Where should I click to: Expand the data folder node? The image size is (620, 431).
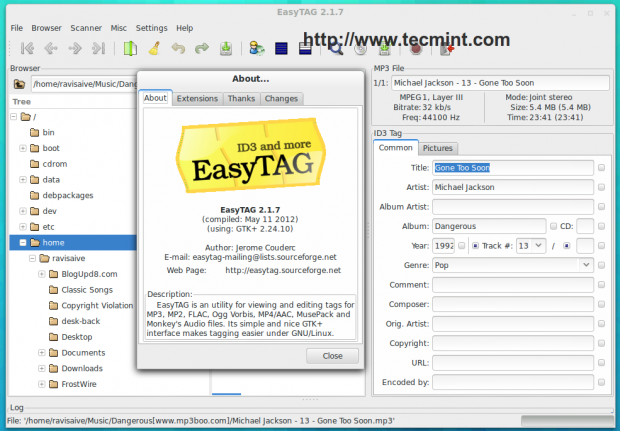tap(23, 180)
